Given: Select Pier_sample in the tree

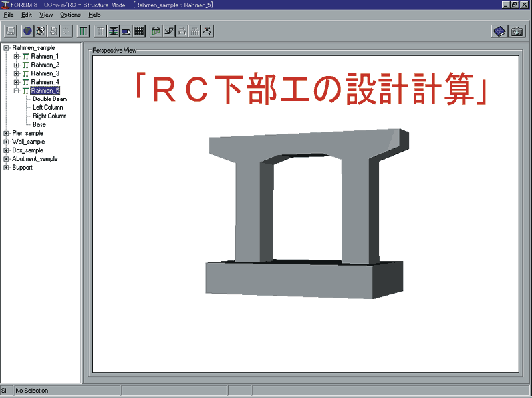Looking at the screenshot, I should coord(27,133).
